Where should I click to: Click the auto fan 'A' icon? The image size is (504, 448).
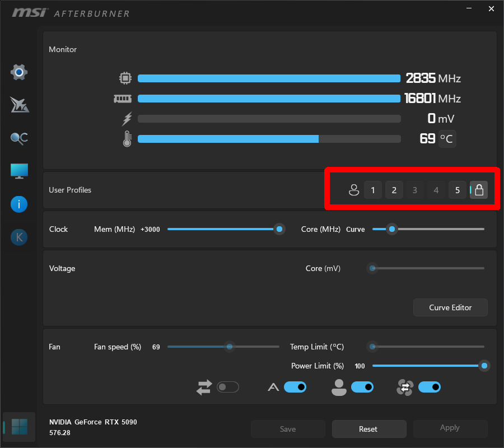click(x=273, y=388)
